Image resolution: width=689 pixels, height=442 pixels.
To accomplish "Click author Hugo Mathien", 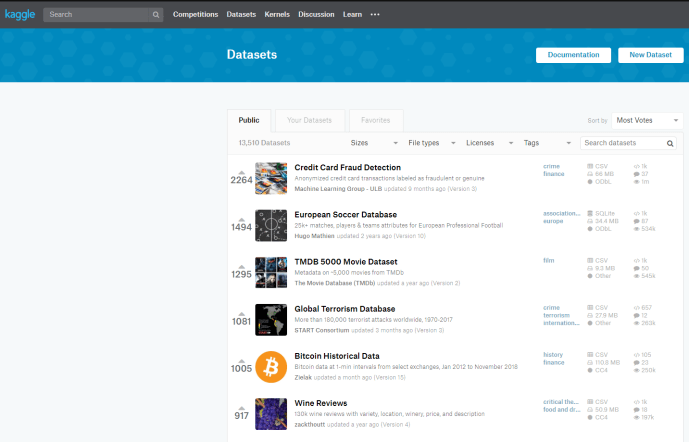I will [314, 236].
